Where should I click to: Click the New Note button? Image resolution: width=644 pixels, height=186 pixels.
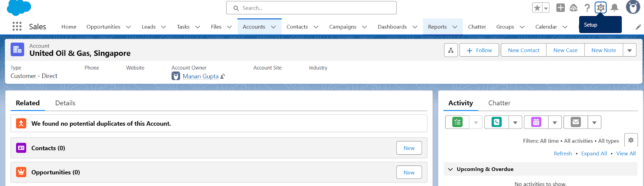603,50
